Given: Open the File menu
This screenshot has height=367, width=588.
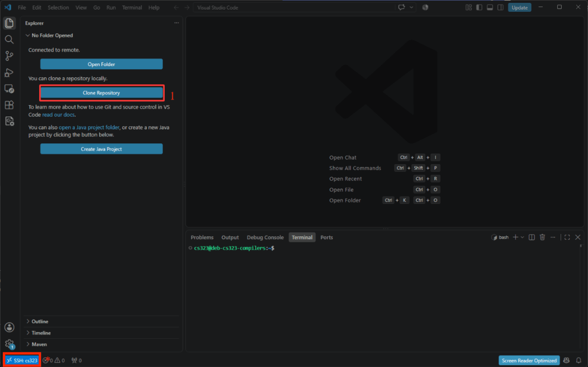Looking at the screenshot, I should click(x=22, y=7).
